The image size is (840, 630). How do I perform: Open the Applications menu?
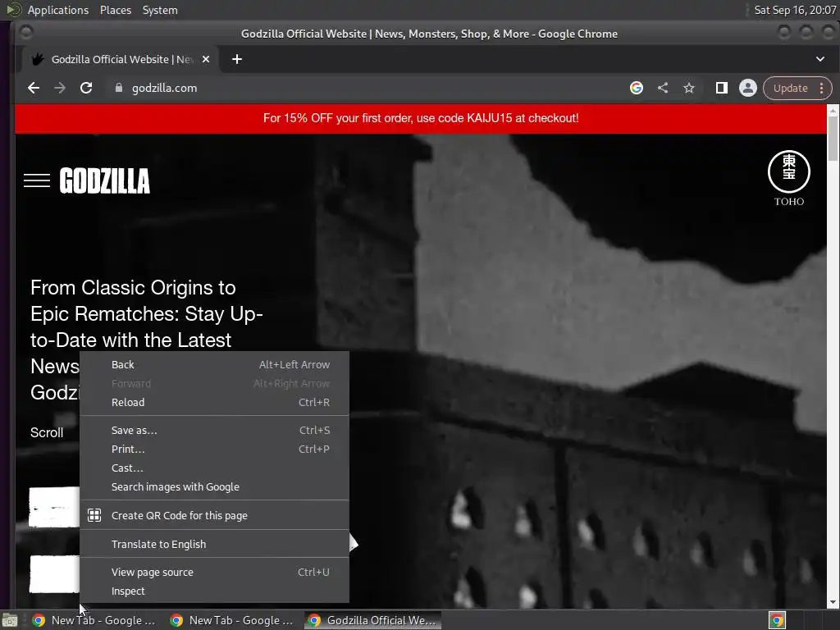click(x=58, y=10)
